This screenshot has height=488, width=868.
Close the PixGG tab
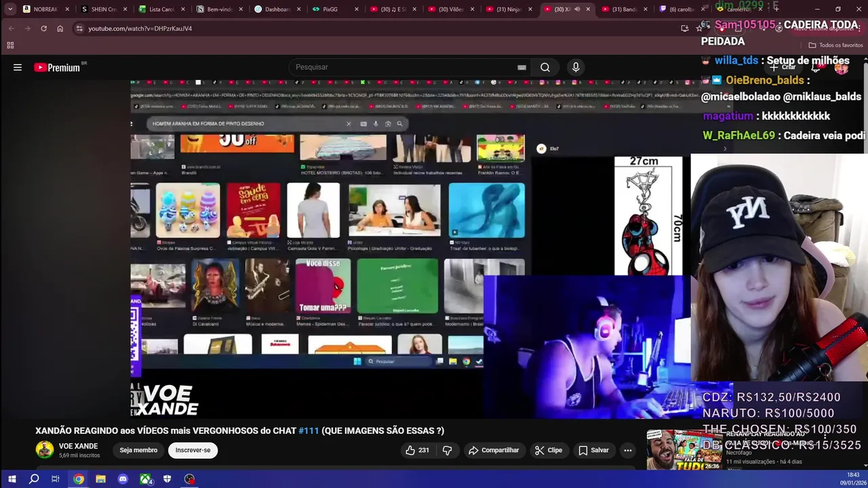tap(356, 9)
